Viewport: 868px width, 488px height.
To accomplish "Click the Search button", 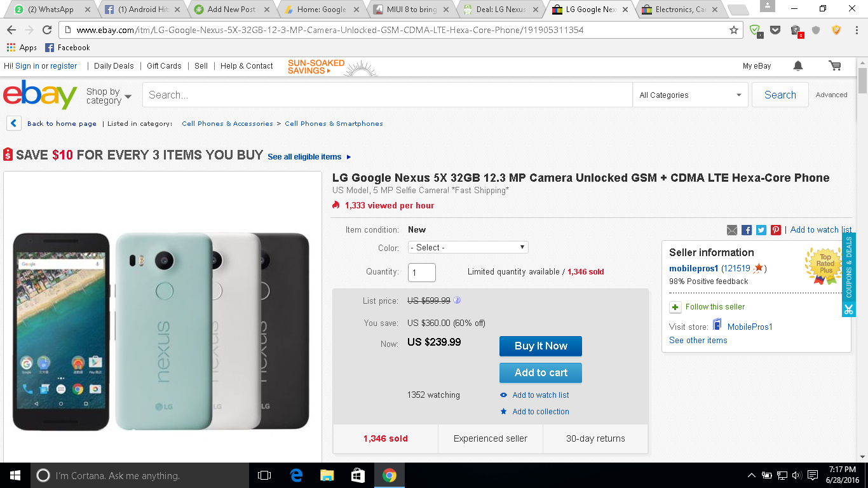I will pos(780,95).
